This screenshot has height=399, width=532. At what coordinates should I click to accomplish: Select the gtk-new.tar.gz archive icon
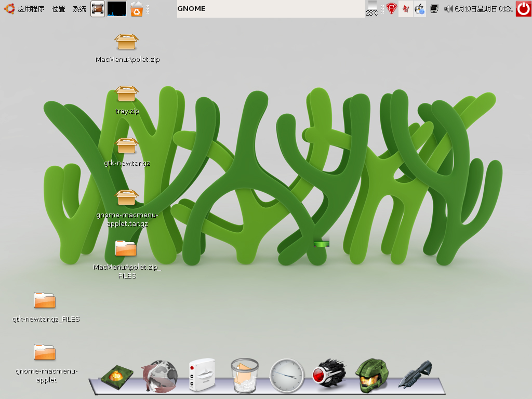[126, 145]
